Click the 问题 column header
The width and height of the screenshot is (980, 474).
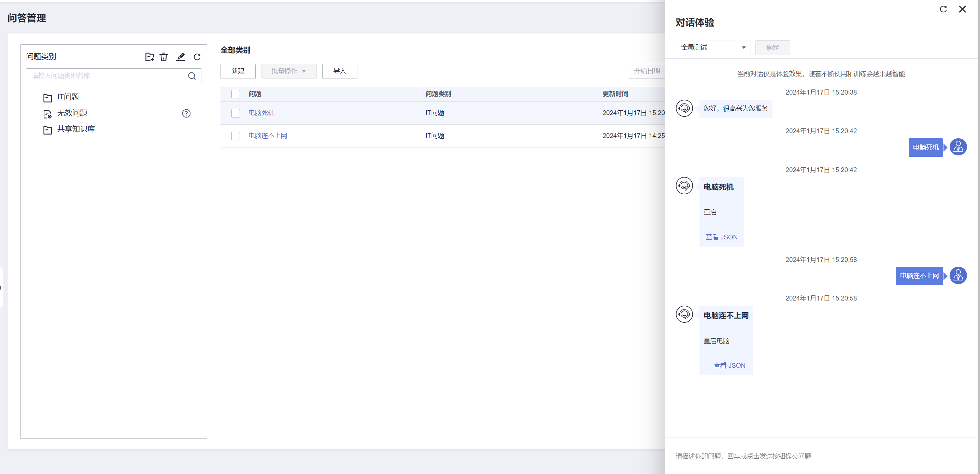pyautogui.click(x=255, y=94)
